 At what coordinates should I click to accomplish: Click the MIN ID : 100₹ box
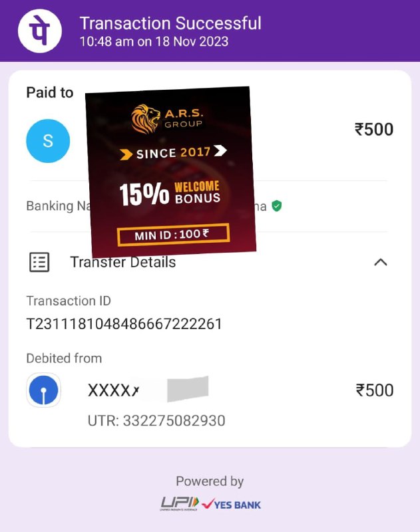[173, 235]
